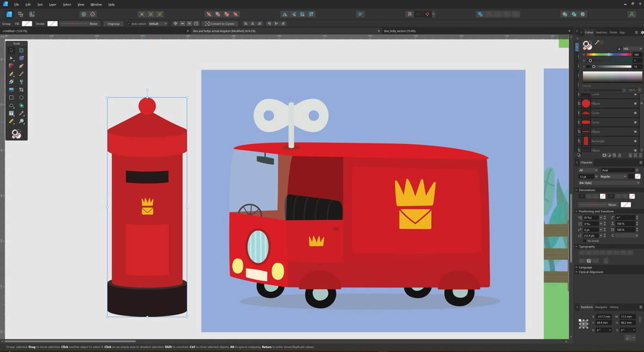This screenshot has width=644, height=352.
Task: Click the transform X position field
Action: pos(604,316)
